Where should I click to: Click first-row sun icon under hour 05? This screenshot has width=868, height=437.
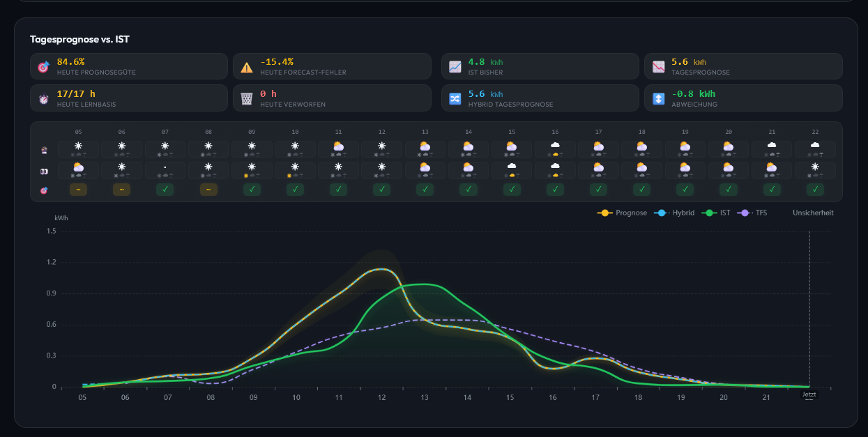point(79,146)
